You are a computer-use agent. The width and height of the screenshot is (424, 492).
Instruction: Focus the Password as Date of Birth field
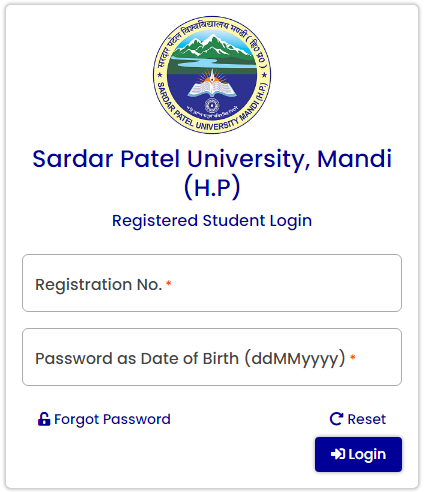click(212, 357)
